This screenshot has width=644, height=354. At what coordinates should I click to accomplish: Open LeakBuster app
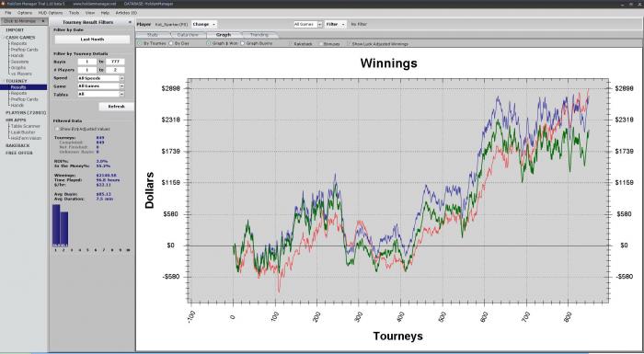click(x=23, y=132)
